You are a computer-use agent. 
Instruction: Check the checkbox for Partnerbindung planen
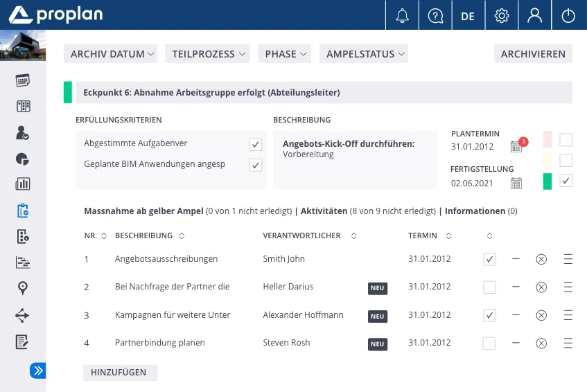(489, 343)
